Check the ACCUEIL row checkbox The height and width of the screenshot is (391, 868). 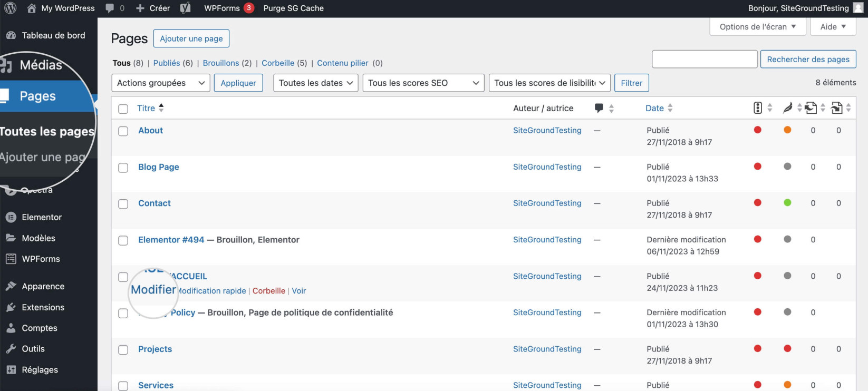(x=123, y=277)
